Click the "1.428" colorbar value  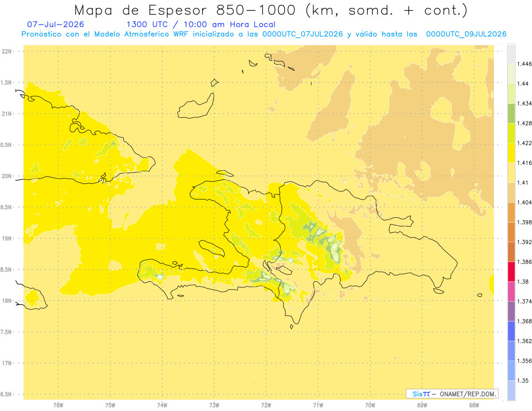click(x=524, y=123)
